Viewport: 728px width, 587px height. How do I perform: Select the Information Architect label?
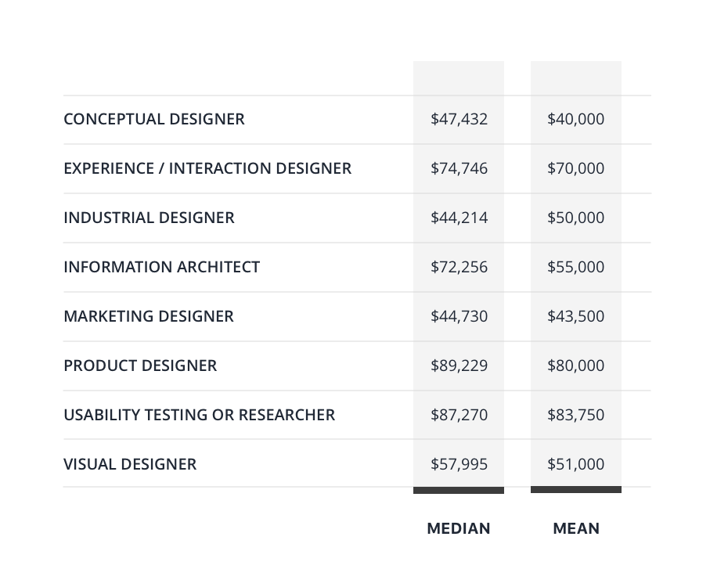(x=161, y=267)
